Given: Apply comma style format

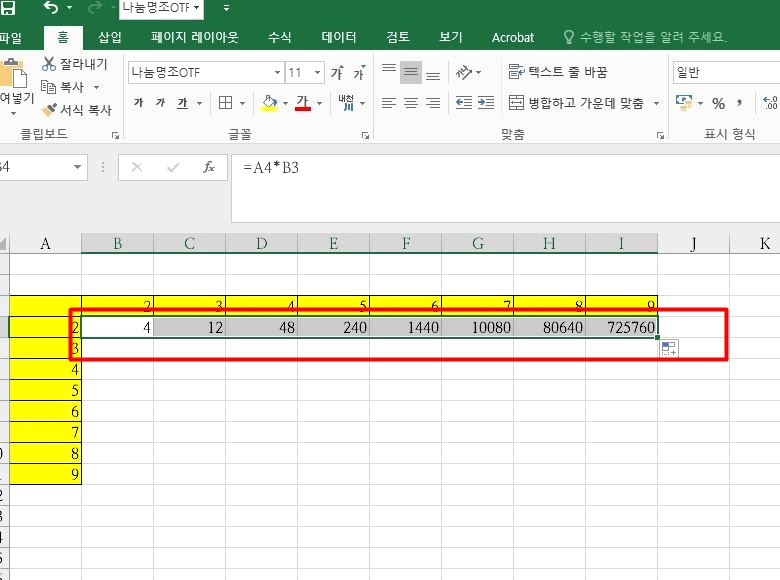Looking at the screenshot, I should [740, 103].
